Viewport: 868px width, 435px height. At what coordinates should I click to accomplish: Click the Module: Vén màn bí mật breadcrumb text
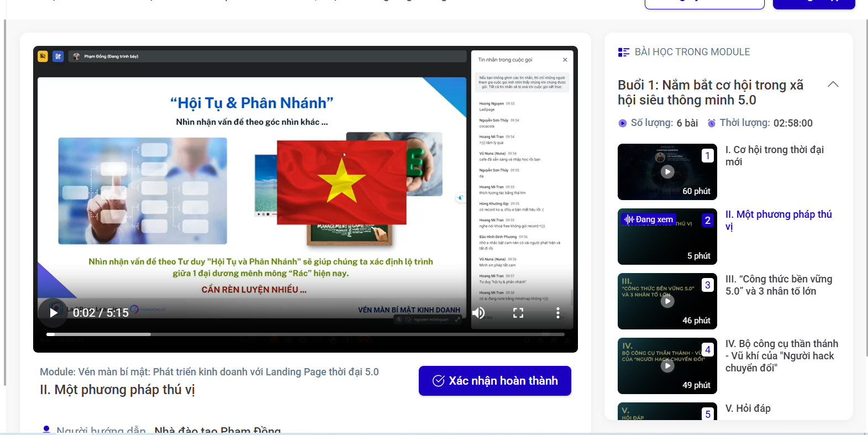coord(209,372)
